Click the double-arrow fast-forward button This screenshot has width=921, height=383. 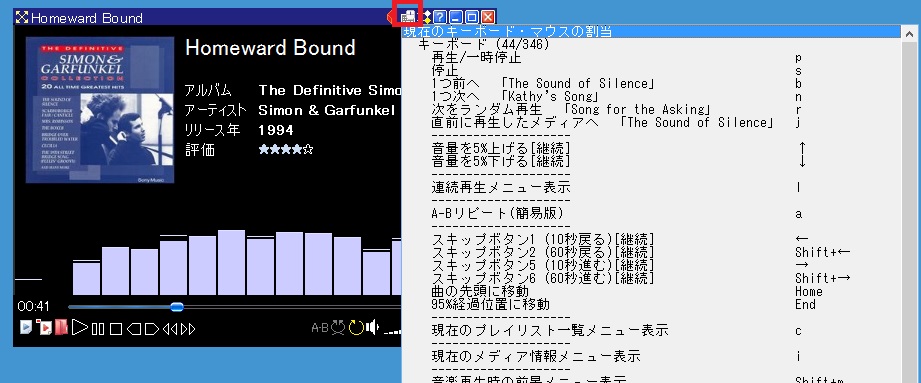point(188,329)
